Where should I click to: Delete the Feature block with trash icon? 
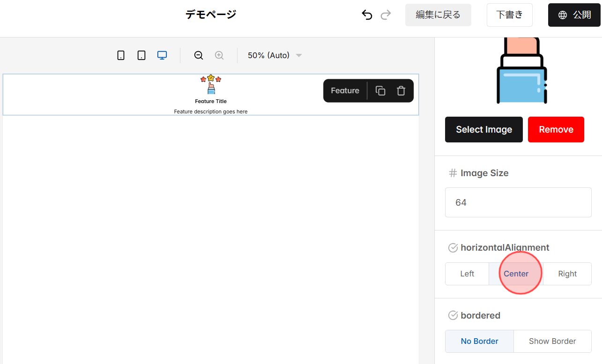401,90
